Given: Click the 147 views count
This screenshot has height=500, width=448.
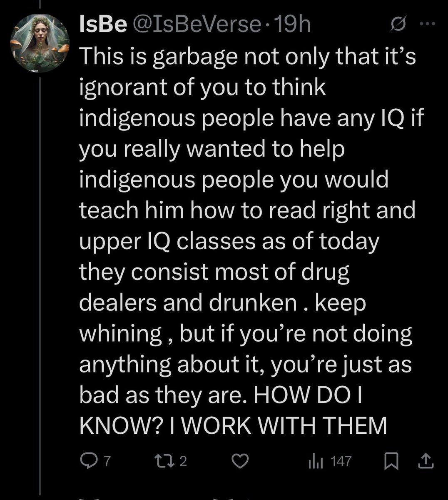Looking at the screenshot, I should (x=341, y=461).
